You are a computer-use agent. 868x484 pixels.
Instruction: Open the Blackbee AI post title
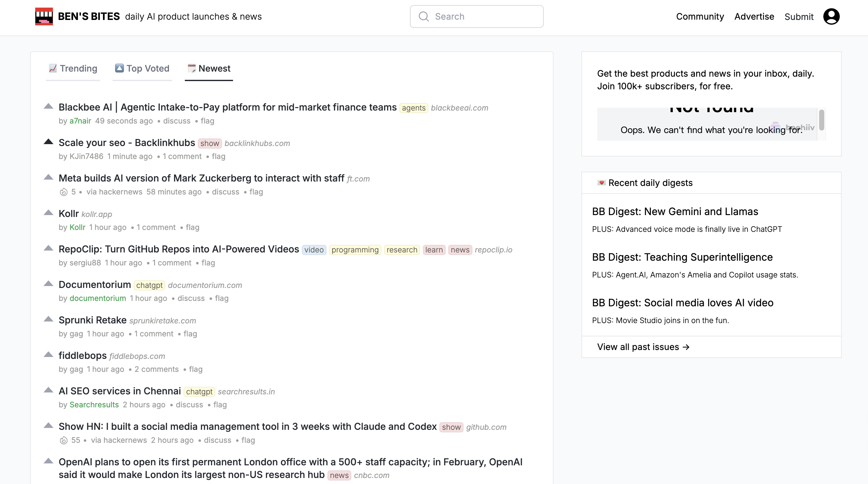(227, 107)
